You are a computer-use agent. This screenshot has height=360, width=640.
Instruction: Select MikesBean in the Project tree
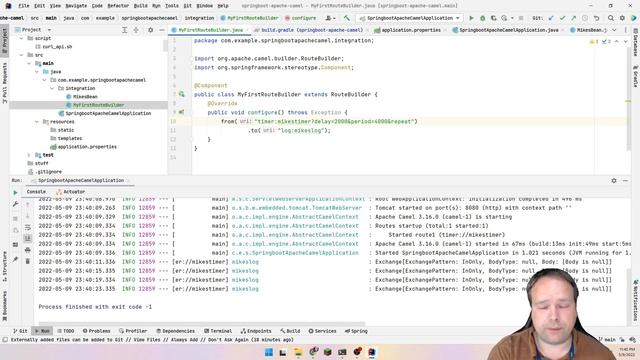[82, 97]
